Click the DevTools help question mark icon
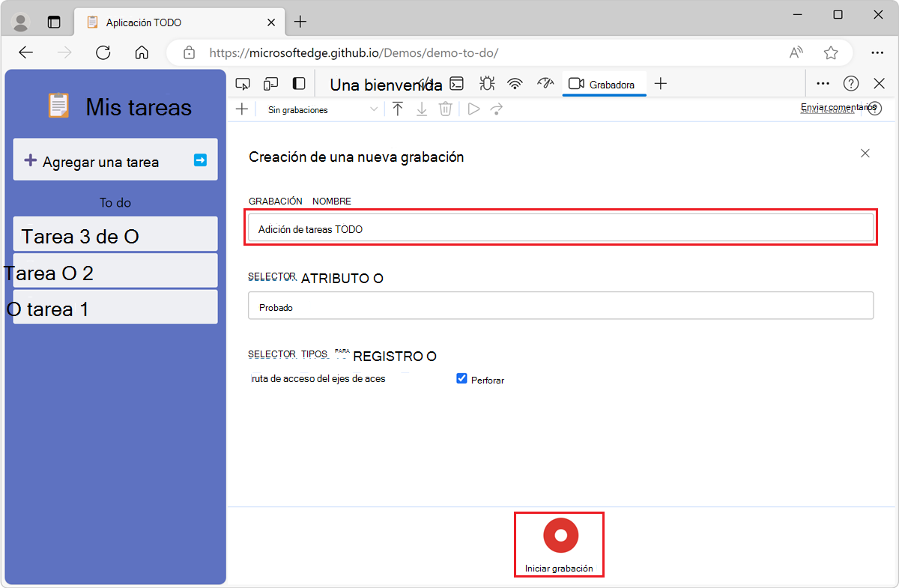Image resolution: width=899 pixels, height=588 pixels. (850, 84)
